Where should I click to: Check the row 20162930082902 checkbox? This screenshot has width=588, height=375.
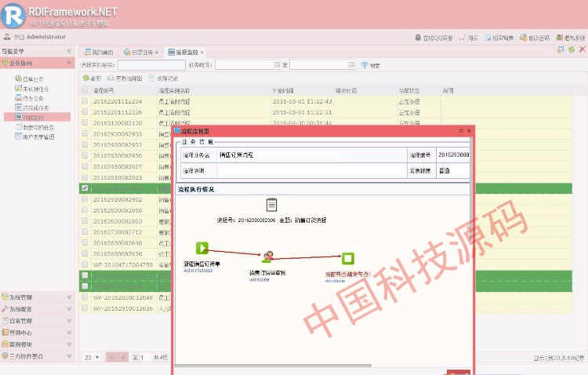click(85, 199)
